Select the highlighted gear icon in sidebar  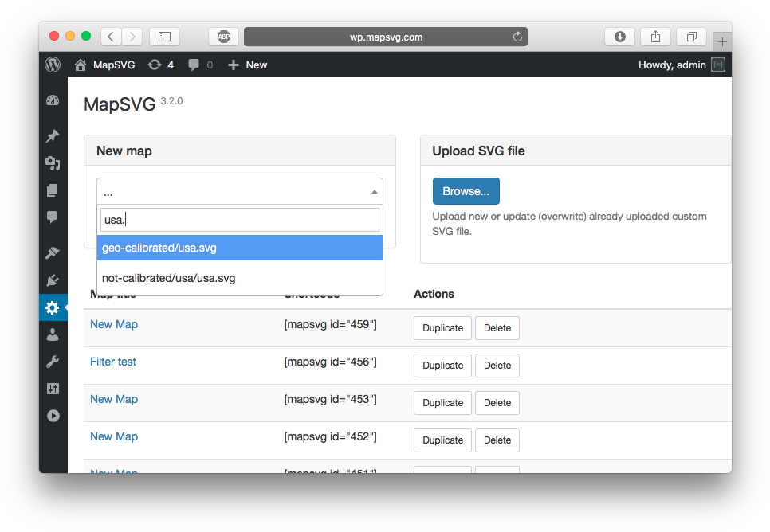(53, 307)
